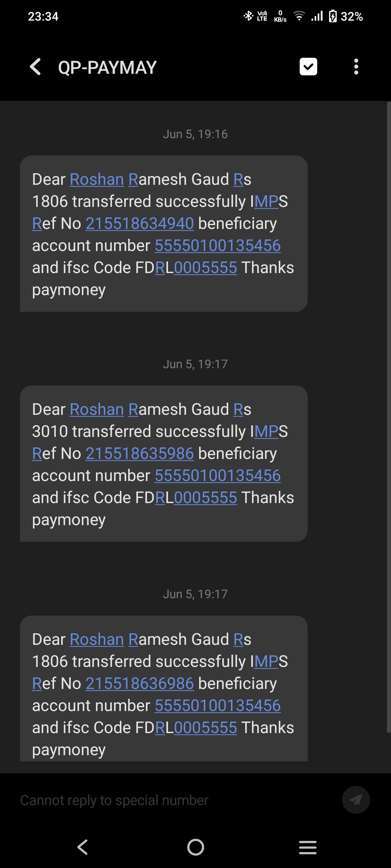Tap the battery charging status icon
Screen dimensions: 391x868
tap(333, 16)
